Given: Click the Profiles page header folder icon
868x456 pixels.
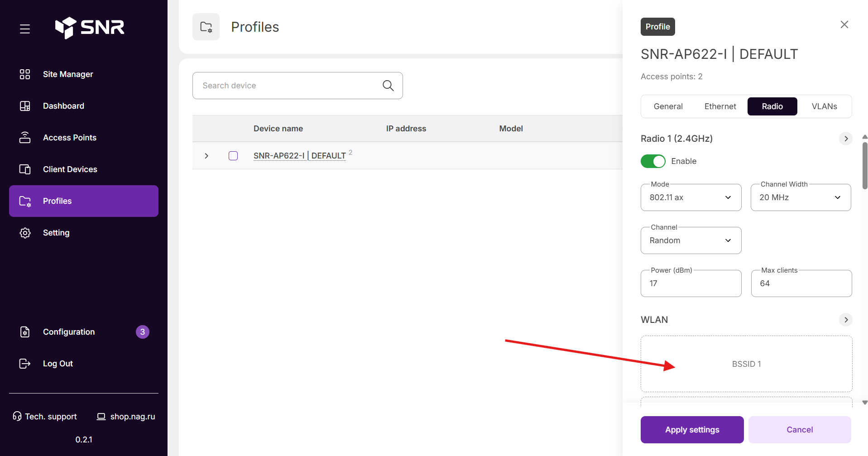Looking at the screenshot, I should (x=206, y=27).
